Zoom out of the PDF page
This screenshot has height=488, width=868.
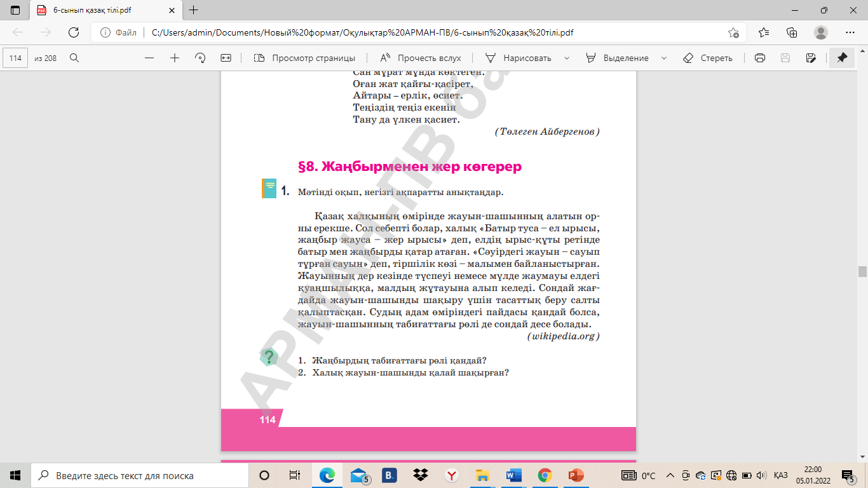click(149, 58)
